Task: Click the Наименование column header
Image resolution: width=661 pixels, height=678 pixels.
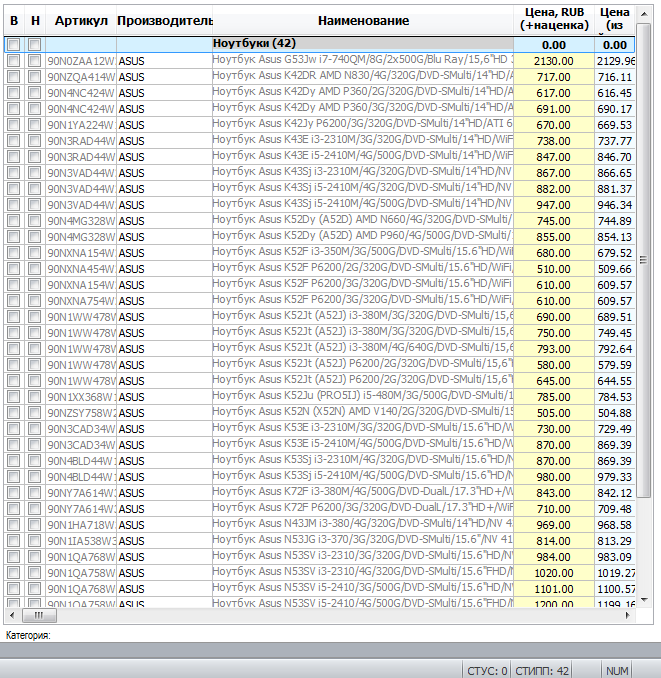Action: [363, 20]
